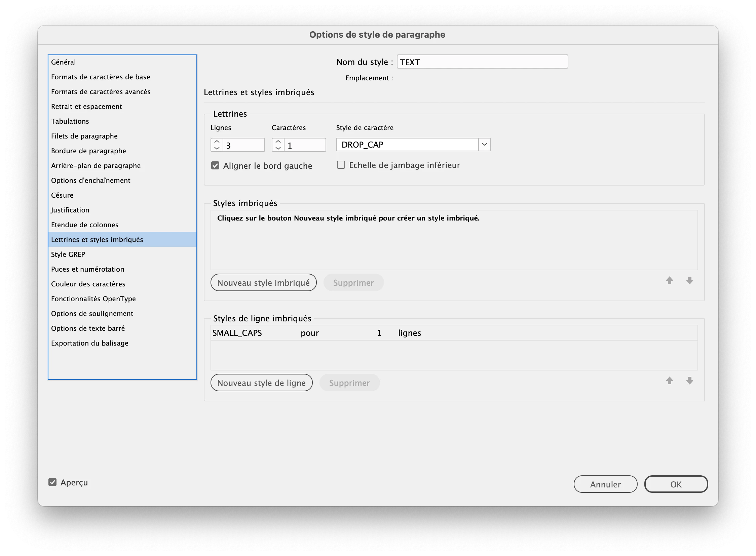Decrease Caractères value with down stepper
Viewport: 756px width, 556px height.
coord(278,149)
